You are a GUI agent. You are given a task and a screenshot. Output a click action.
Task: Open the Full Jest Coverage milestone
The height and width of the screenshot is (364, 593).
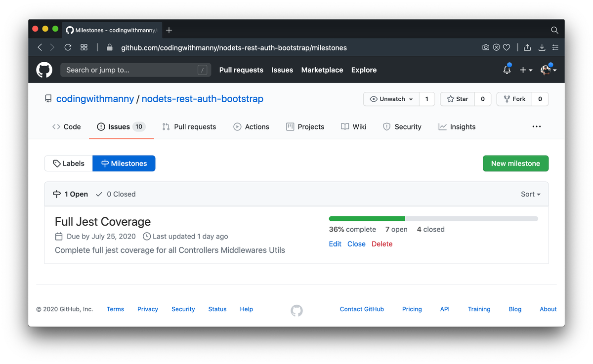coord(103,222)
